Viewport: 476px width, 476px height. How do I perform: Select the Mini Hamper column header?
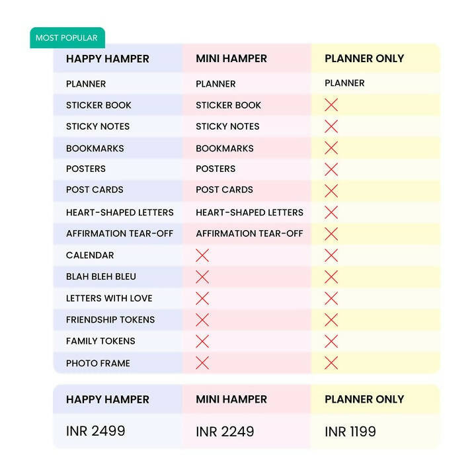coord(231,59)
